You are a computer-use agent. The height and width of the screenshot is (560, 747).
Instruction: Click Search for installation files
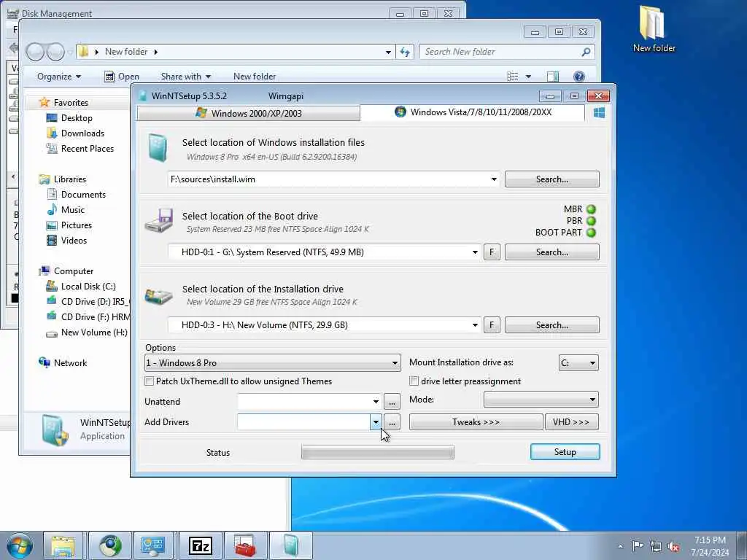click(551, 179)
